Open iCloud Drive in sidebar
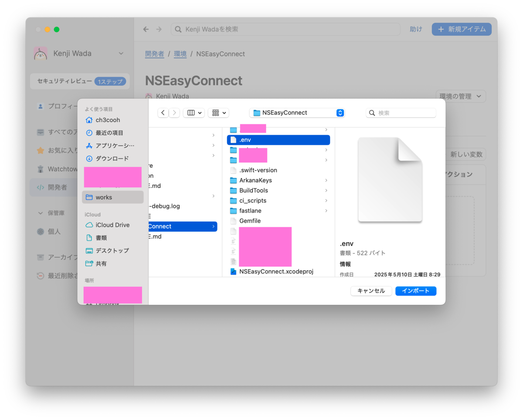Screen dimensions: 523x420 click(112, 225)
